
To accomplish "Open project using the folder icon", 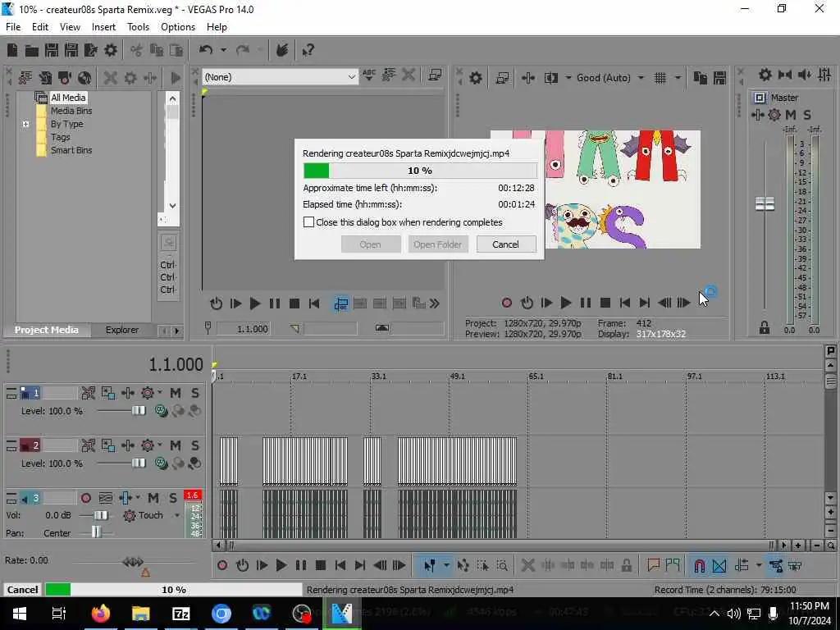I will pos(32,50).
